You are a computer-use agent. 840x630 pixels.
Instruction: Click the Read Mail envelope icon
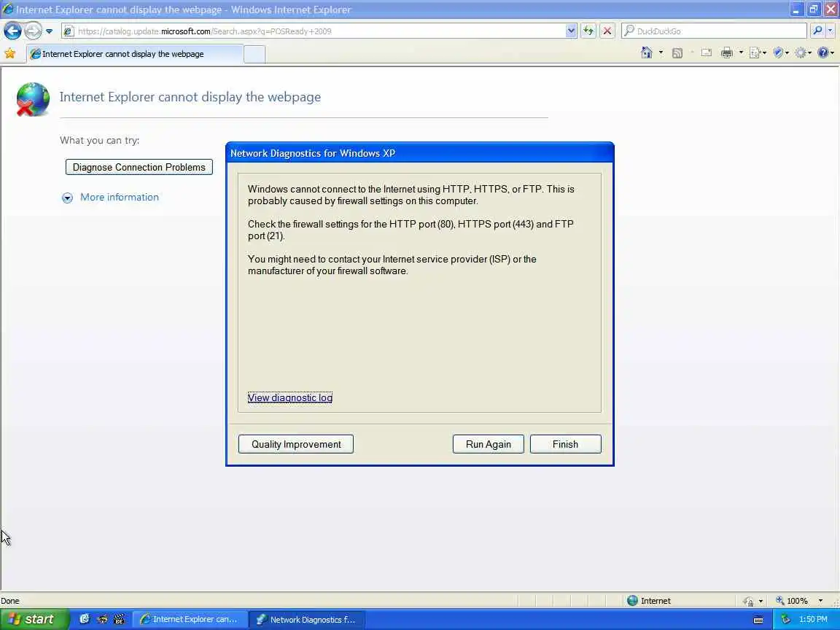(x=707, y=52)
